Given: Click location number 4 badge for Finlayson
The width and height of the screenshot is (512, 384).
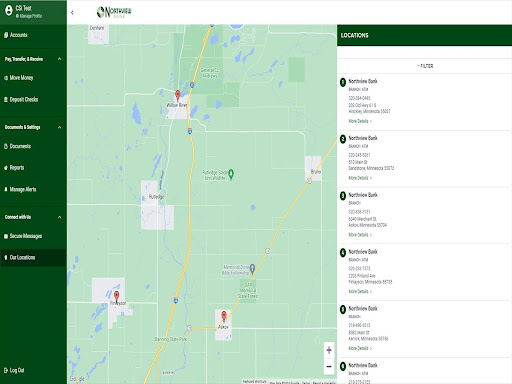Looking at the screenshot, I should click(343, 253).
